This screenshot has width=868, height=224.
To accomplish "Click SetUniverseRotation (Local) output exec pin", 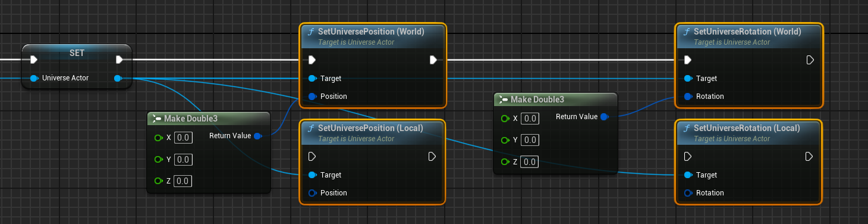I will 809,157.
